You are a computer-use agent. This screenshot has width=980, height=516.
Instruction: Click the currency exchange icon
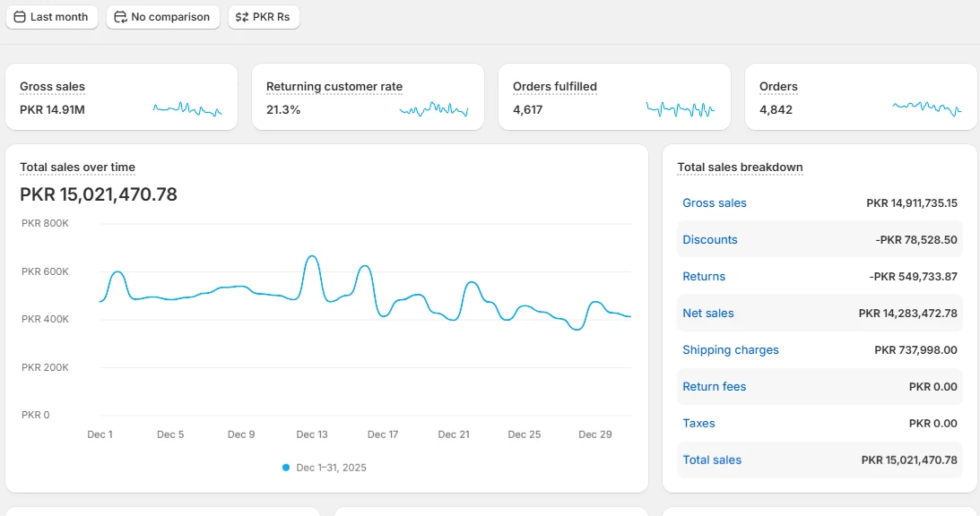click(x=242, y=17)
